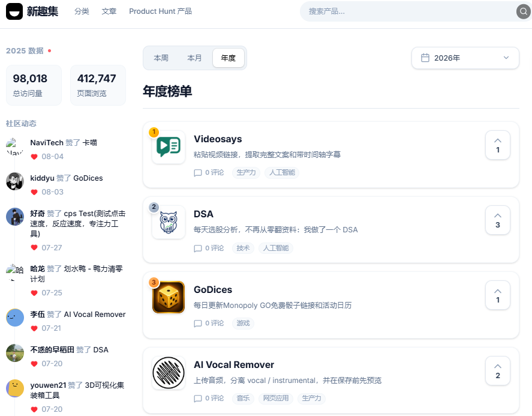Open Product Hunt 产品 page
The width and height of the screenshot is (532, 416).
(161, 11)
